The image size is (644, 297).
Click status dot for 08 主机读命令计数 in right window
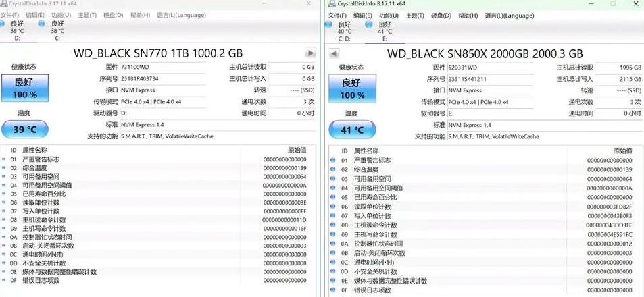333,225
